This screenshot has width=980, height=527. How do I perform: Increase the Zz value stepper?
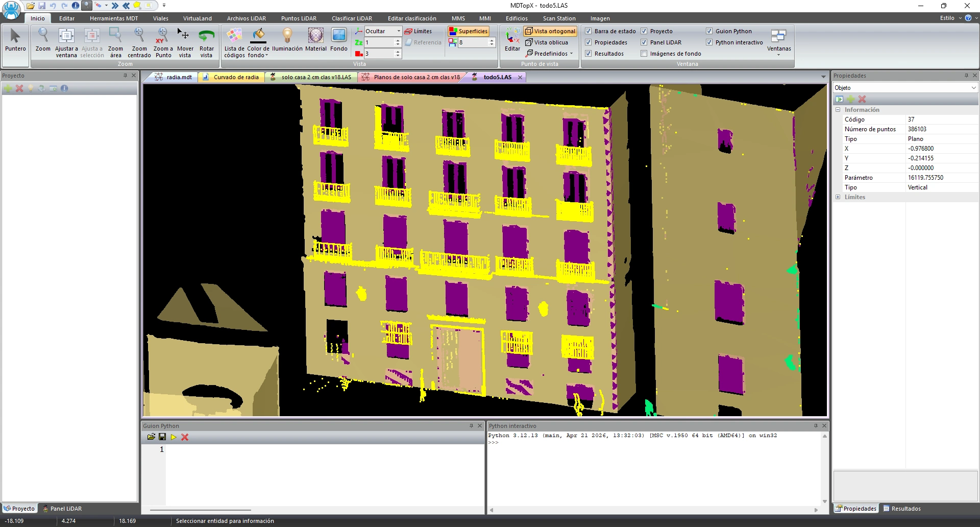(398, 40)
